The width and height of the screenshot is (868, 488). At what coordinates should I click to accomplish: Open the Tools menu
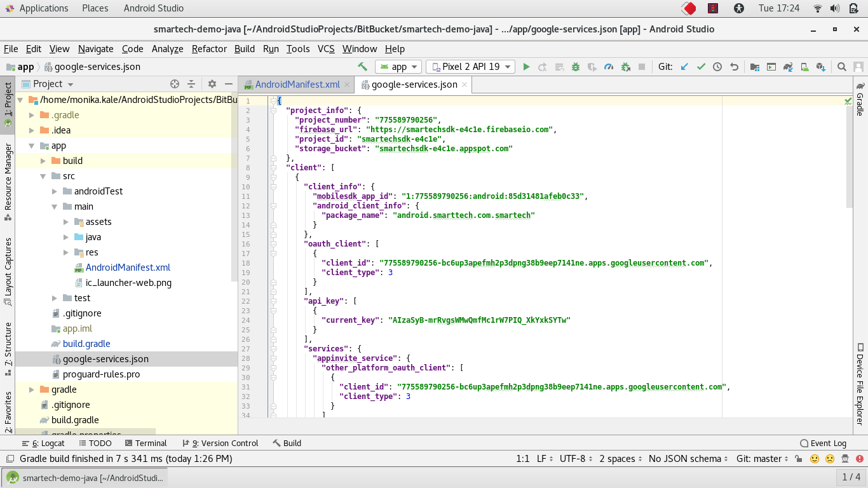pos(297,49)
